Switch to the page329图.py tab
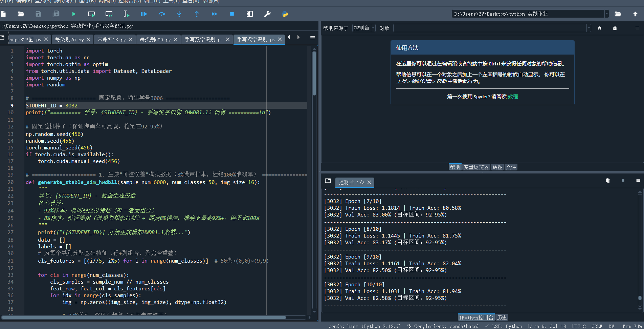This screenshot has width=644, height=329. coord(25,39)
